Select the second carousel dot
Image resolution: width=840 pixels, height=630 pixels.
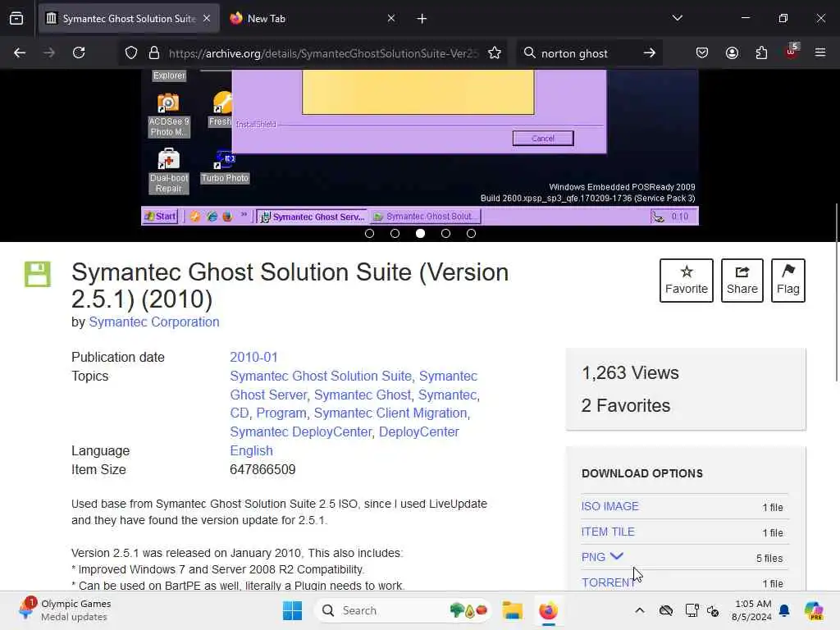(395, 234)
